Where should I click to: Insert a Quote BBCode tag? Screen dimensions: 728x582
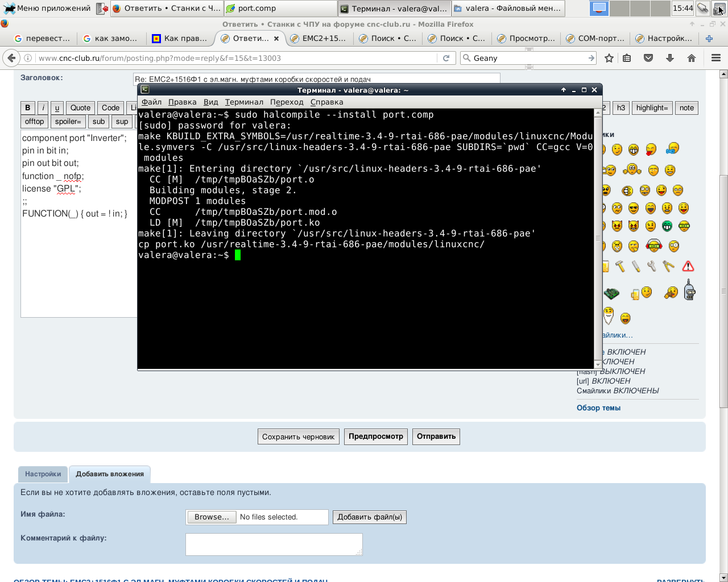pos(80,108)
